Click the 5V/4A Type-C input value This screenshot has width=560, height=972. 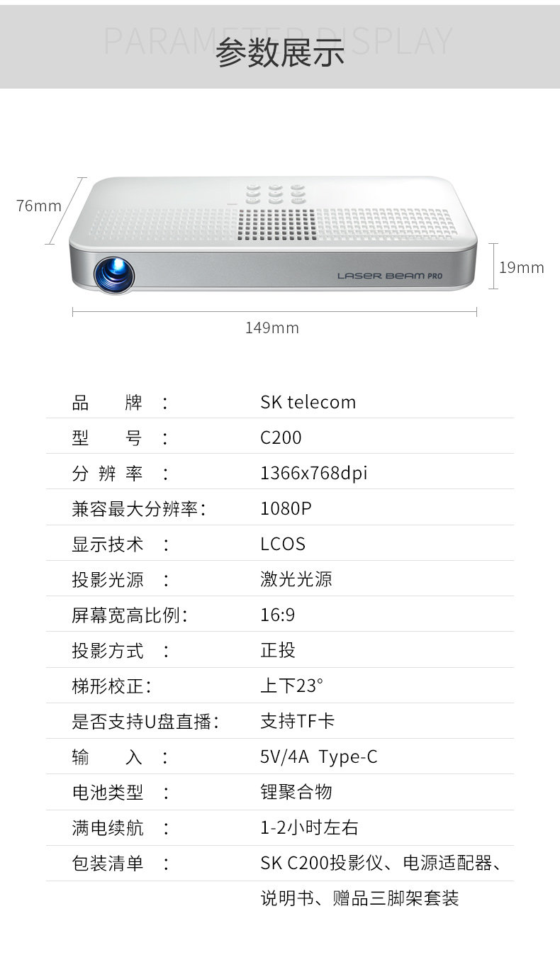[x=318, y=756]
